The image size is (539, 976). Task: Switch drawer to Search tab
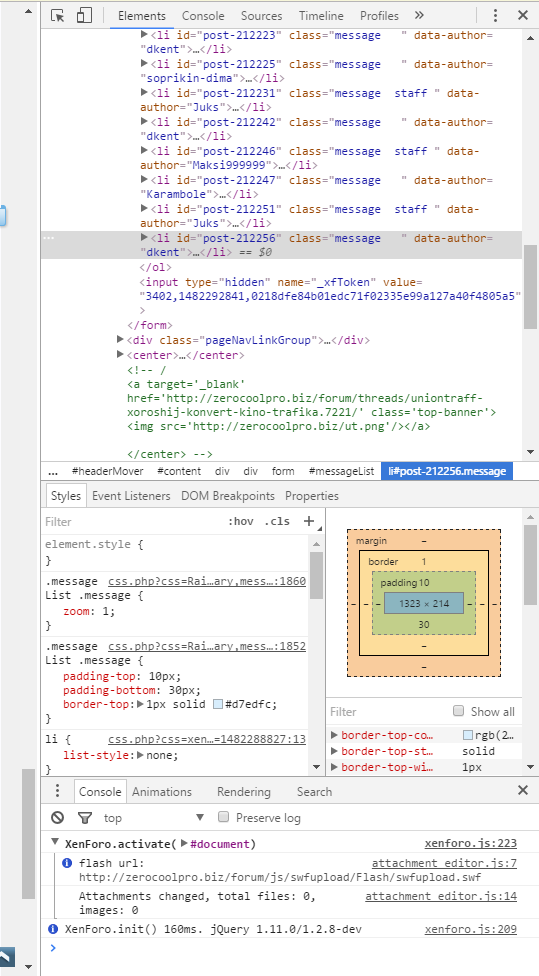pyautogui.click(x=314, y=792)
